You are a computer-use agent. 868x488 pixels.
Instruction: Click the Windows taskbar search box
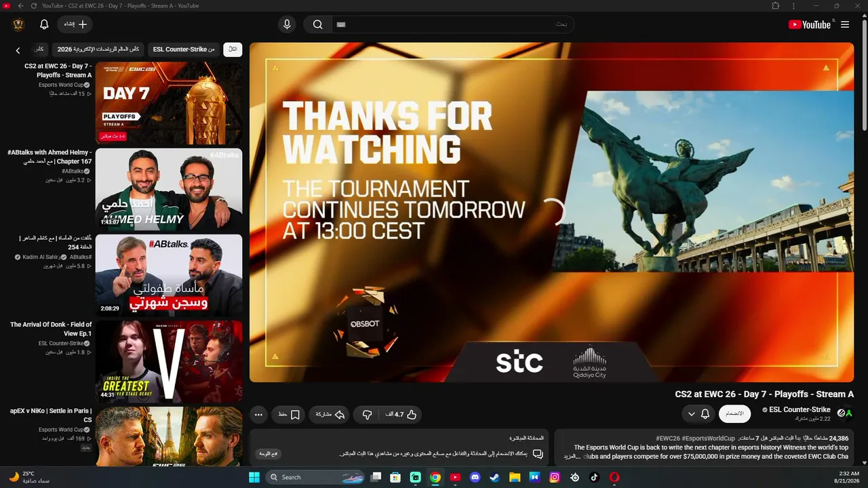coord(316,477)
